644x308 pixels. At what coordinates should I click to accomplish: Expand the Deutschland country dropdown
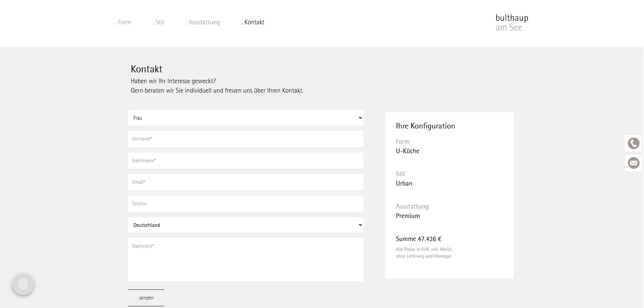(245, 225)
